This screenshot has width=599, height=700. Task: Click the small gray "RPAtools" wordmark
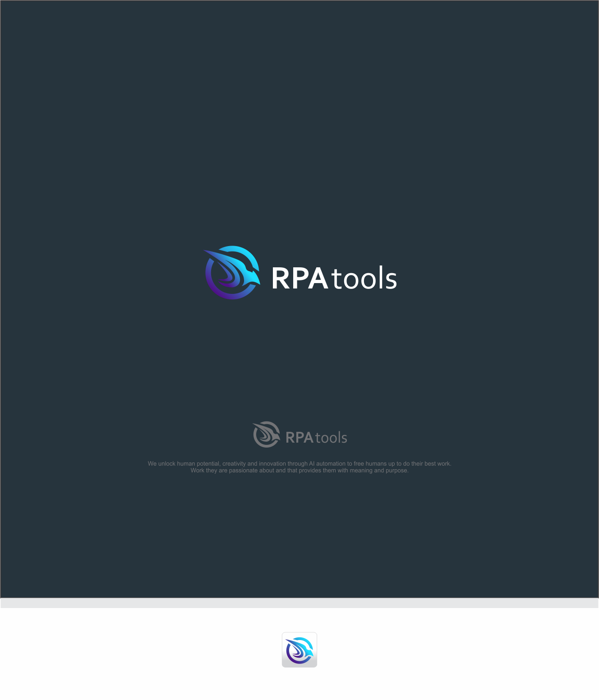pyautogui.click(x=317, y=437)
